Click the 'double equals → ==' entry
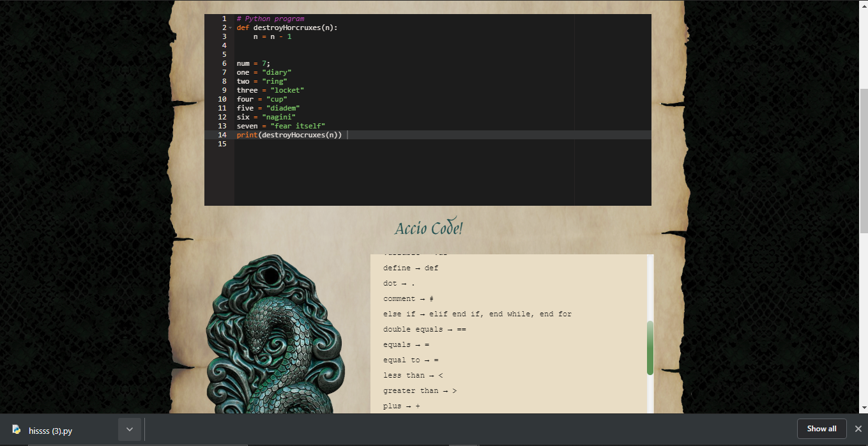The width and height of the screenshot is (868, 446). (x=425, y=329)
